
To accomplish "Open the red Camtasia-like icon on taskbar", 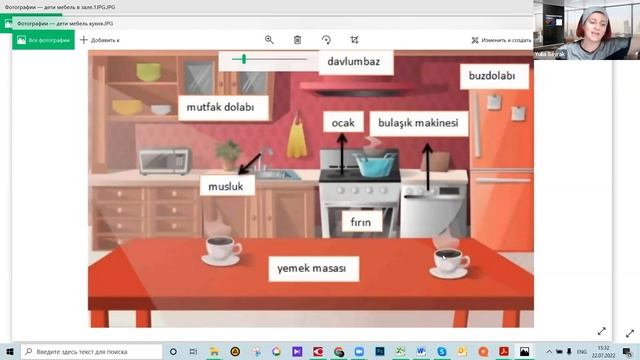I will point(318,351).
